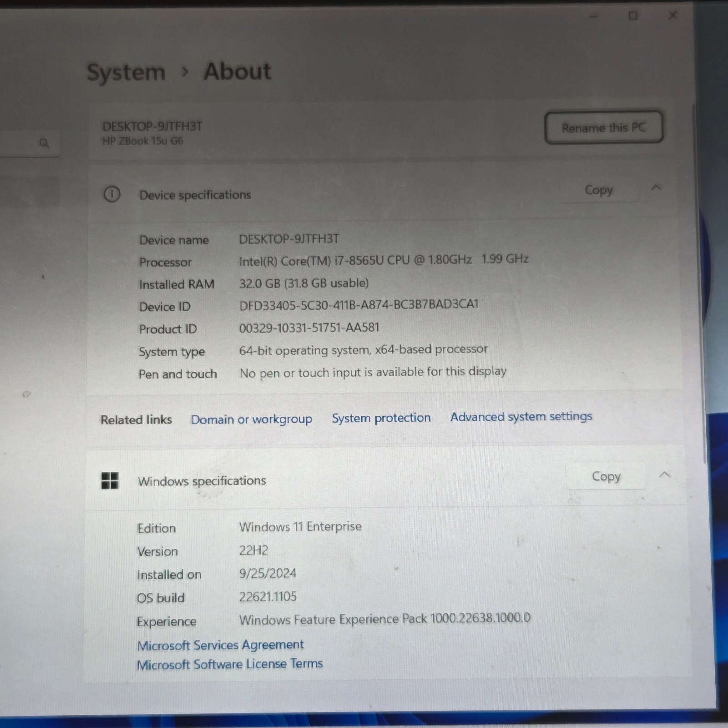The height and width of the screenshot is (728, 728).
Task: Copy the Windows specifications
Action: pos(606,476)
